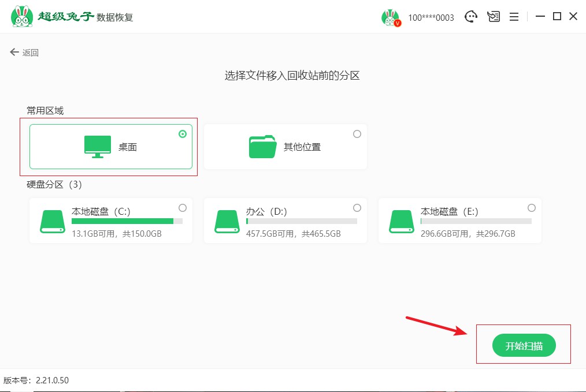Click the drive icon for 办公 (D:)
Image resolution: width=586 pixels, height=392 pixels.
coord(227,222)
